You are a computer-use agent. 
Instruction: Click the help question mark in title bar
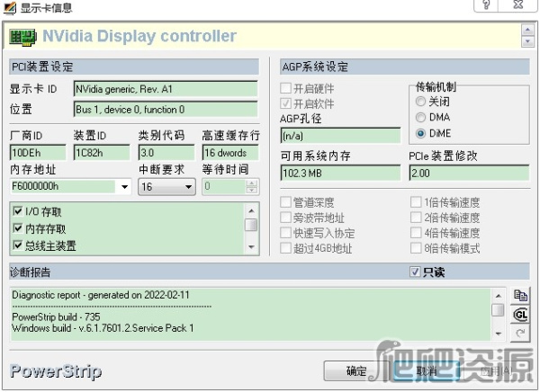coord(486,4)
